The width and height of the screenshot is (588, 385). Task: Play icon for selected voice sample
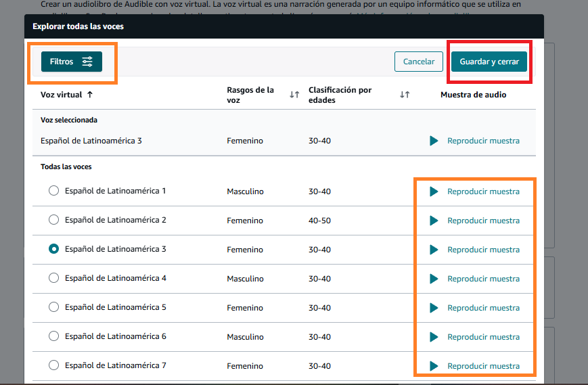434,141
